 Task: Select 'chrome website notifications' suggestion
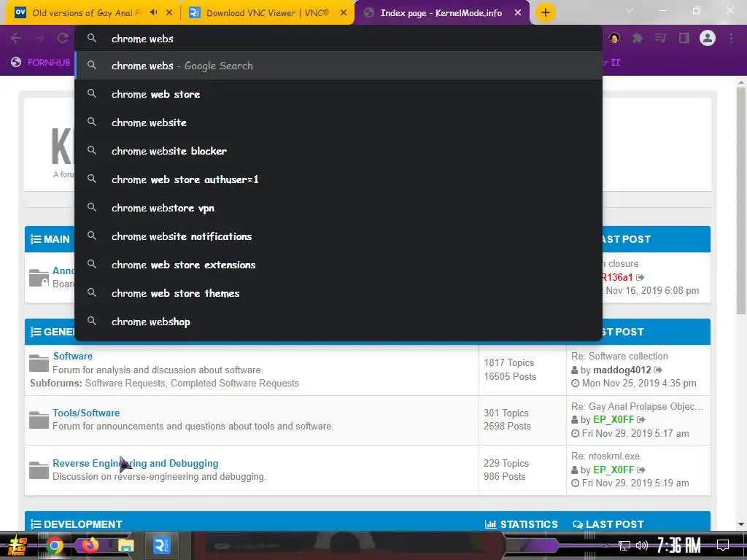(x=338, y=236)
